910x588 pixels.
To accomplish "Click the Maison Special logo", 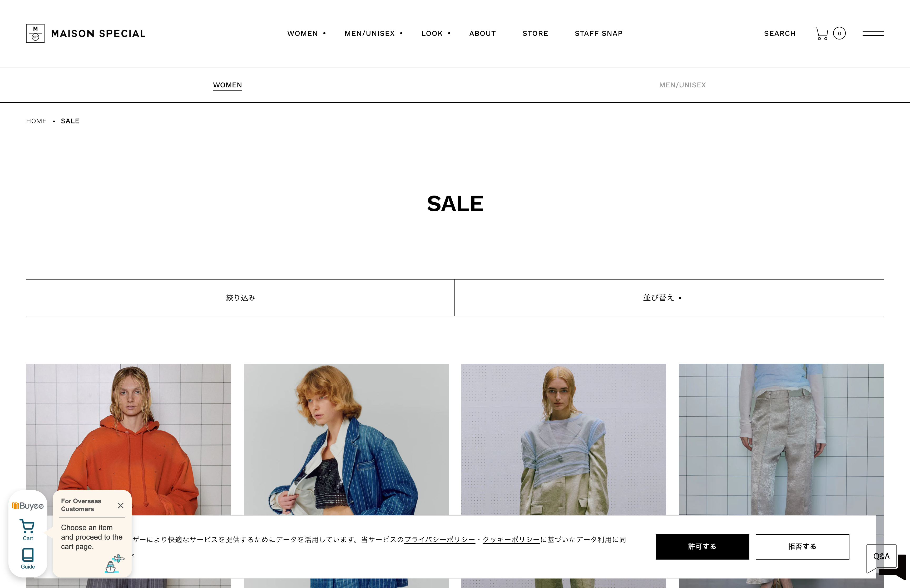I will pyautogui.click(x=86, y=34).
